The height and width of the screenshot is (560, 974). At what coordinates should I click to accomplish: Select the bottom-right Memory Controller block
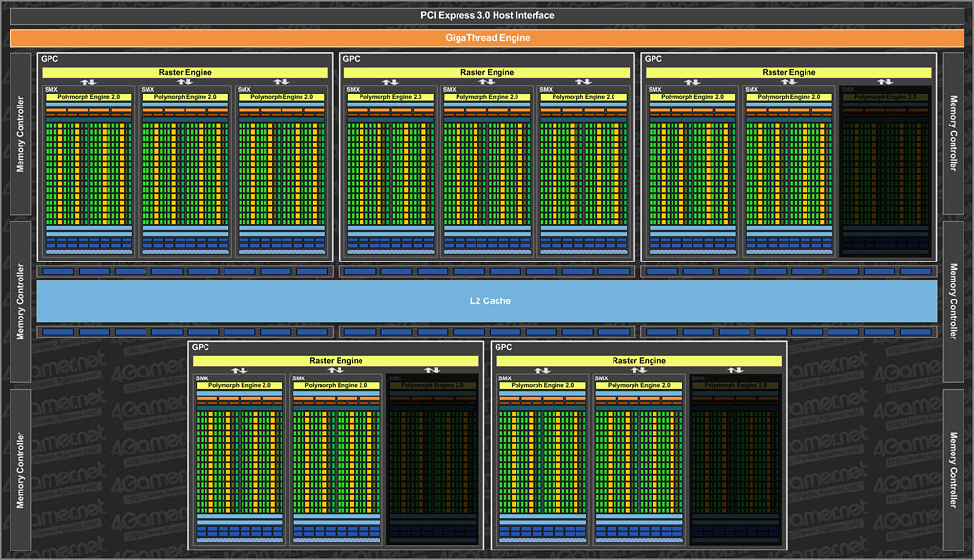[954, 469]
